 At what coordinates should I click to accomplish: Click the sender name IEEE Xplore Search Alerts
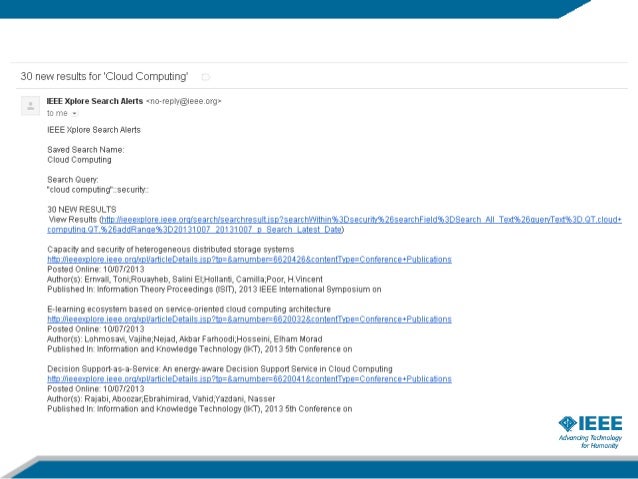(95, 101)
